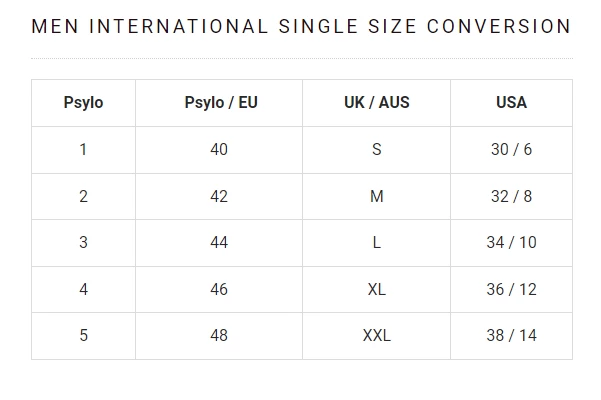This screenshot has height=400, width=601.
Task: Select the UK size XXL cell
Action: pos(376,336)
